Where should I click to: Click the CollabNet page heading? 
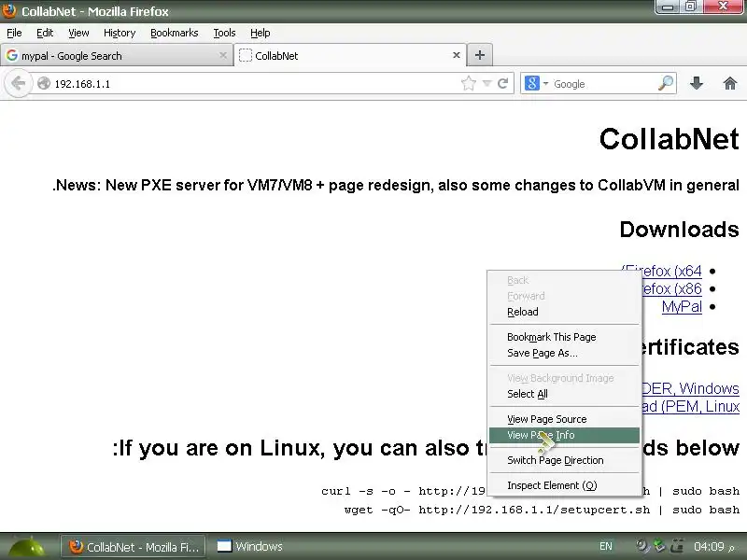pos(669,139)
